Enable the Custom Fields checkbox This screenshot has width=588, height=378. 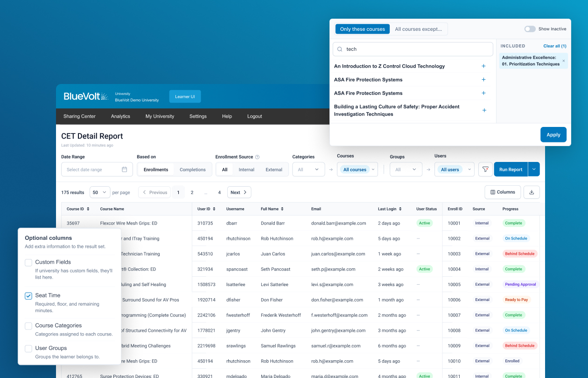coord(28,263)
